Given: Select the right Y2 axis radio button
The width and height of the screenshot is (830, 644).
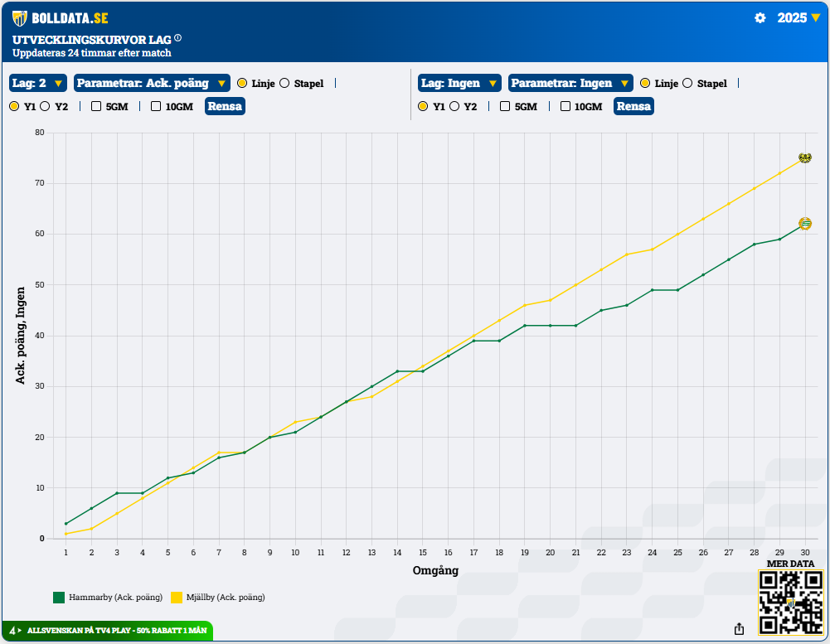Looking at the screenshot, I should (454, 106).
